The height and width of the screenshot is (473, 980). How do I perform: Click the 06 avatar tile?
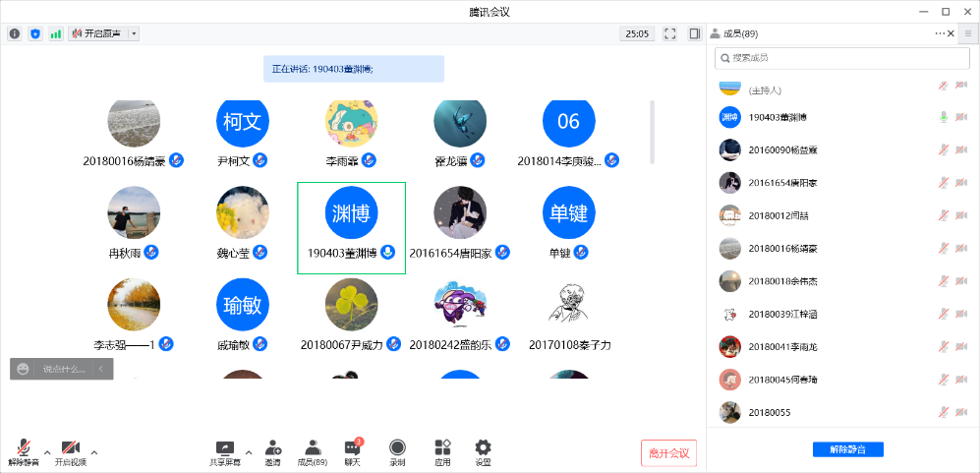[x=569, y=121]
